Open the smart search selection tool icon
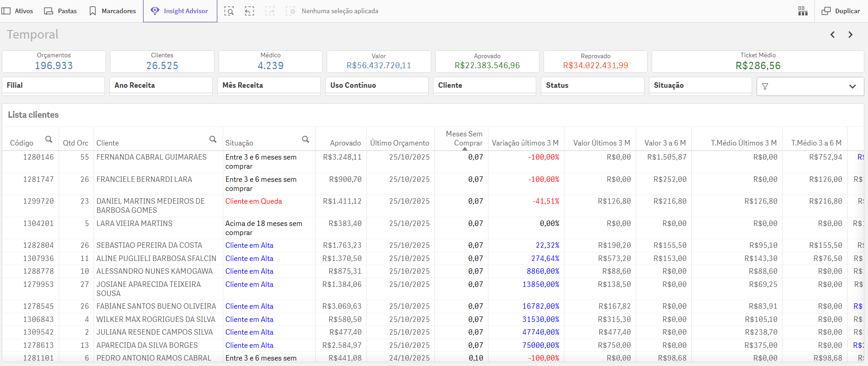The height and width of the screenshot is (366, 868). pos(229,11)
